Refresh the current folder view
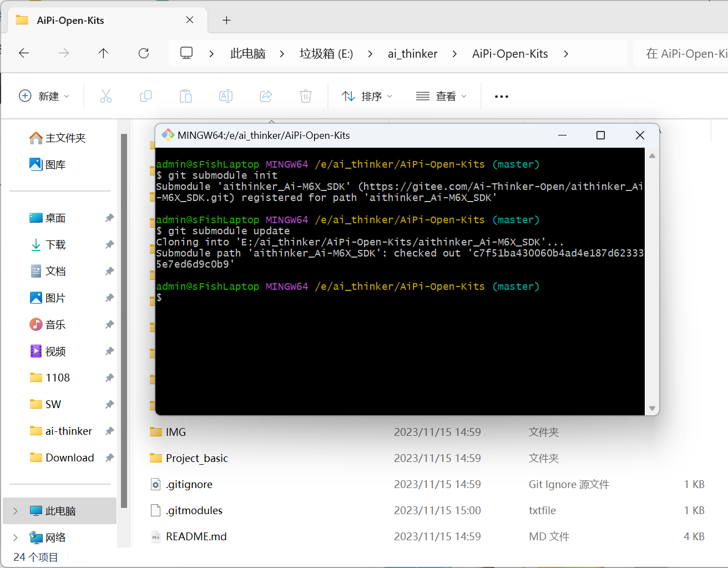The height and width of the screenshot is (568, 728). (144, 53)
